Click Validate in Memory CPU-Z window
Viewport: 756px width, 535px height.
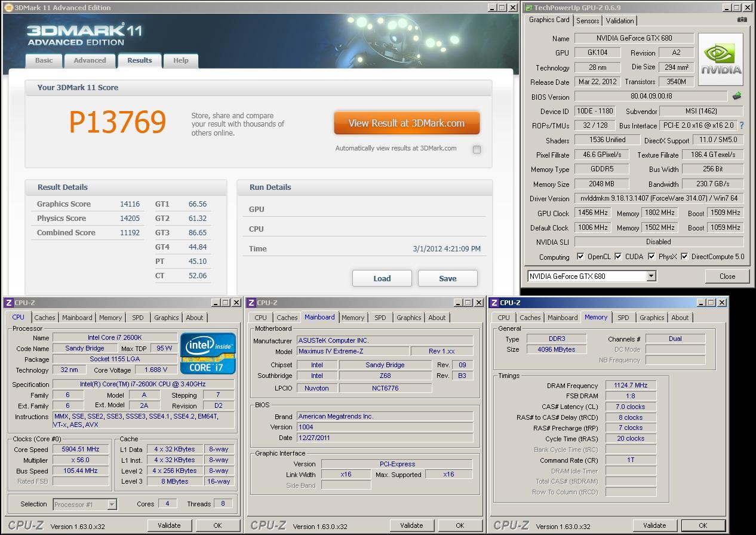pyautogui.click(x=654, y=525)
